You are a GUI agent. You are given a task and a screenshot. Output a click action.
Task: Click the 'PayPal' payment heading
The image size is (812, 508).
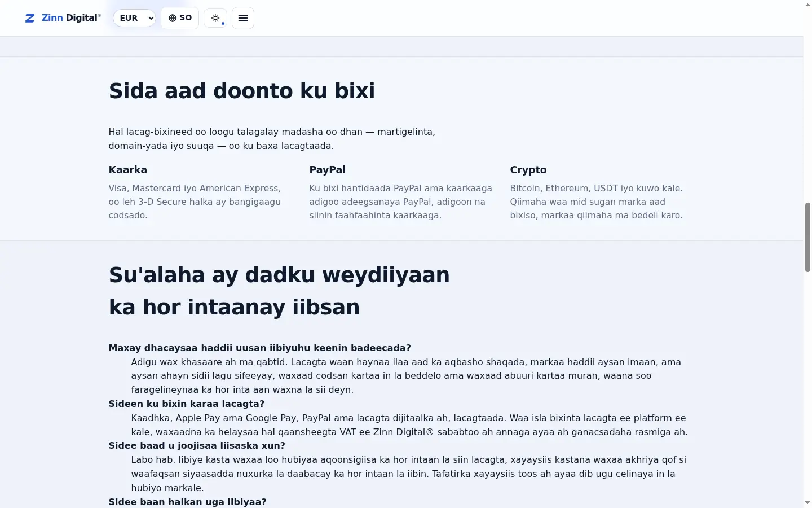point(327,170)
